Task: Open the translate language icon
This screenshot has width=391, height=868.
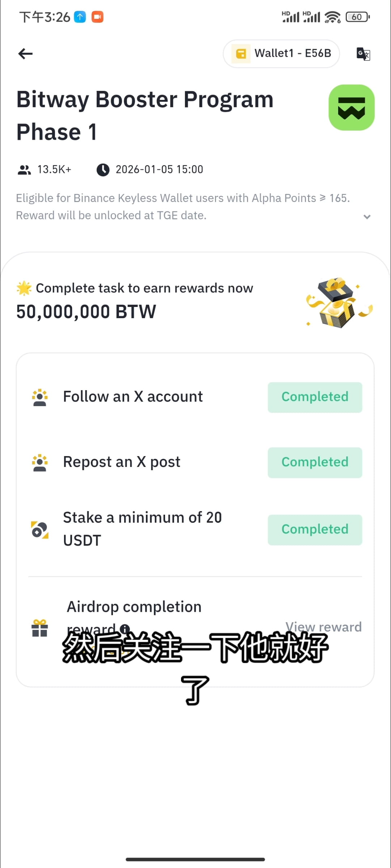Action: tap(363, 54)
